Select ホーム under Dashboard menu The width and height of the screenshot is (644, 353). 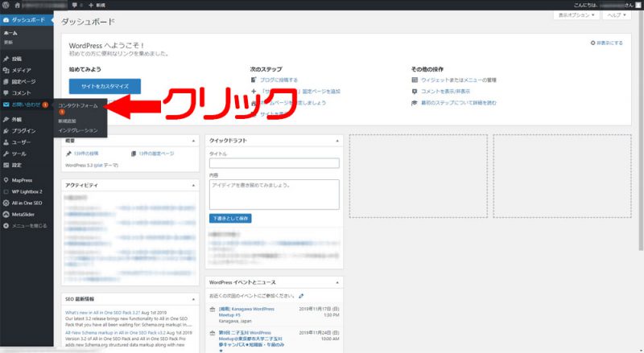[10, 33]
